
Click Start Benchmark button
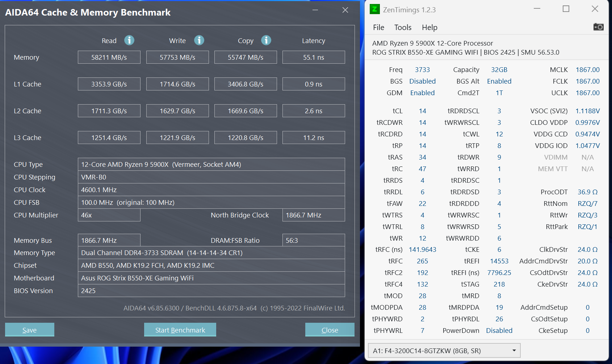point(180,330)
